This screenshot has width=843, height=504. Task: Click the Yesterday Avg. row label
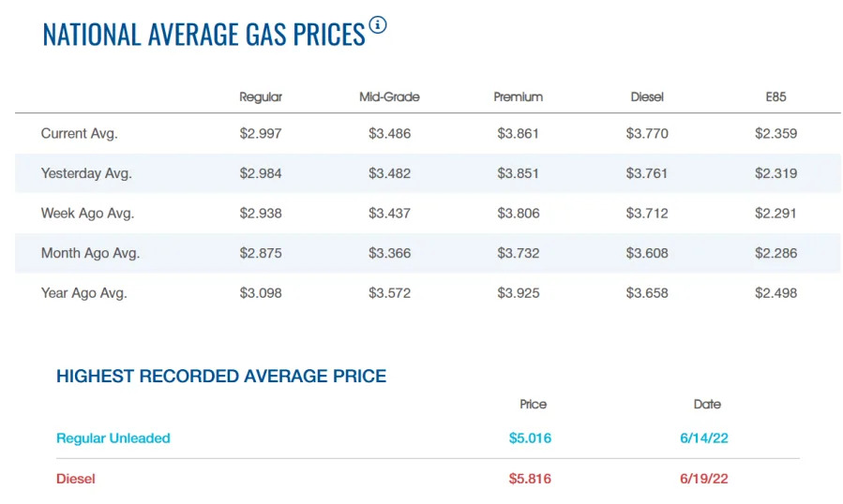pyautogui.click(x=86, y=173)
